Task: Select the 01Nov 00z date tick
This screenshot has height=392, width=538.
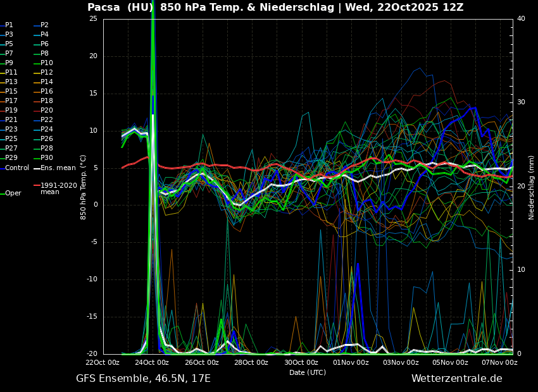Action: pos(351,363)
